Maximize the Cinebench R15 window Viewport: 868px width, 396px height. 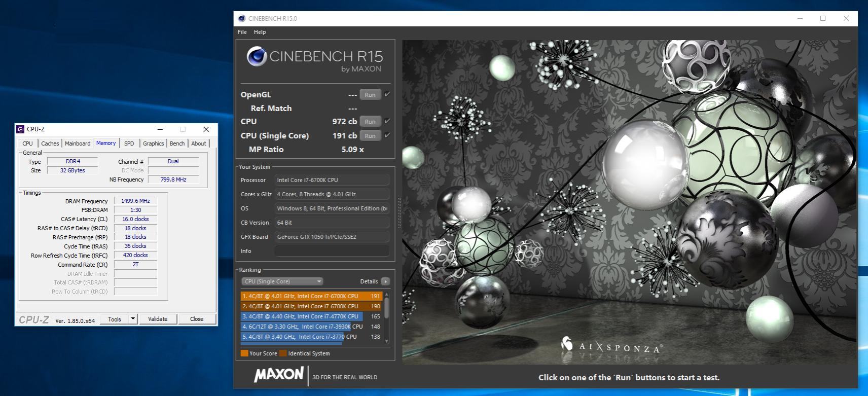tap(823, 19)
